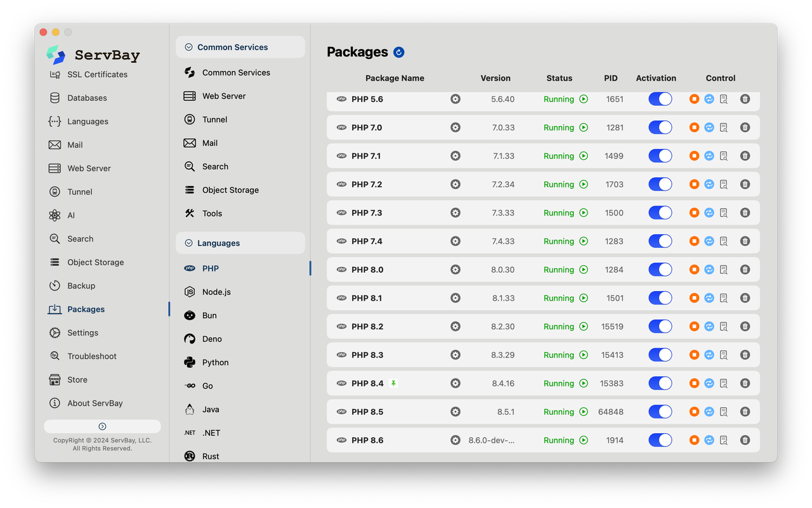The height and width of the screenshot is (508, 812).
Task: Collapse the Languages group header
Action: coord(240,243)
